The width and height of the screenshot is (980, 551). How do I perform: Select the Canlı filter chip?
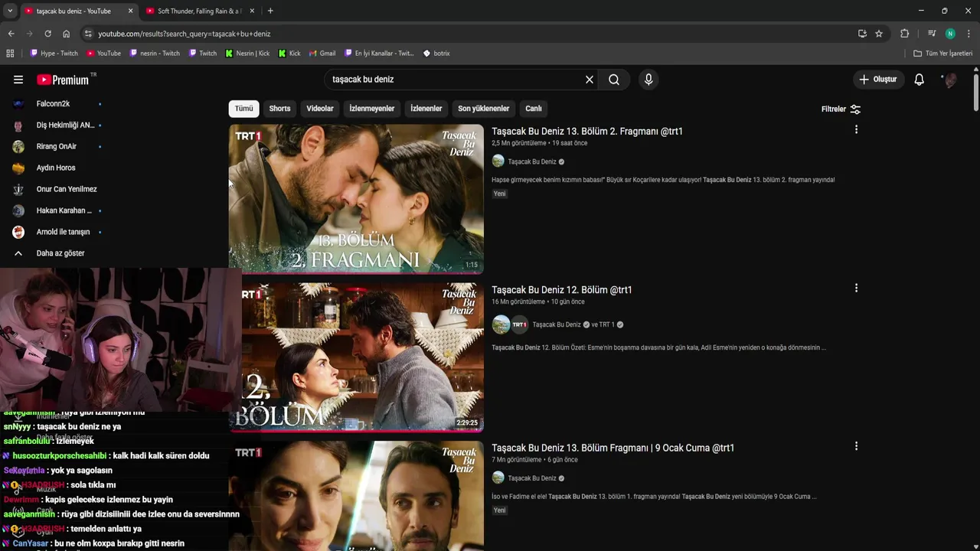point(534,109)
